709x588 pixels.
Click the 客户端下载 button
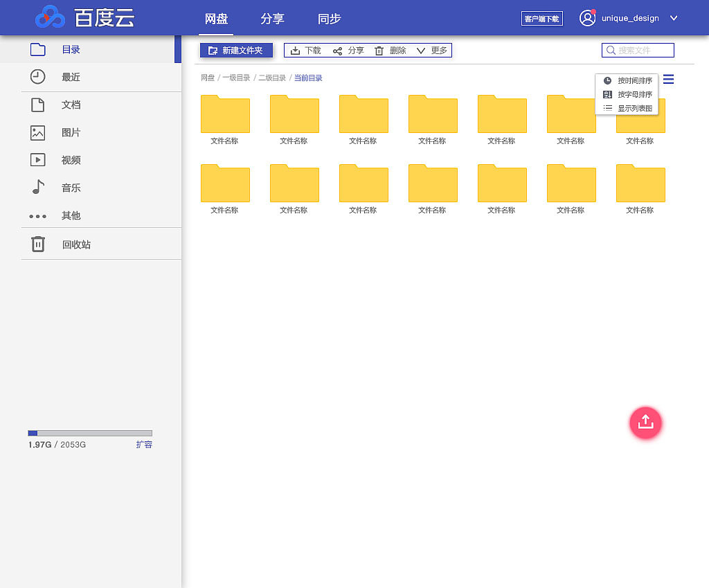pyautogui.click(x=541, y=19)
